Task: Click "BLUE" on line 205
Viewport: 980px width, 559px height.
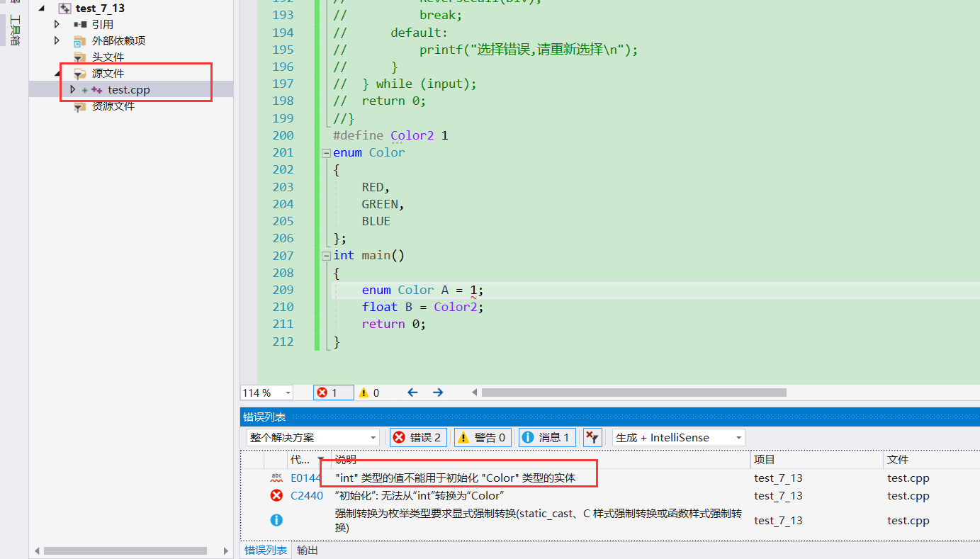Action: point(376,221)
